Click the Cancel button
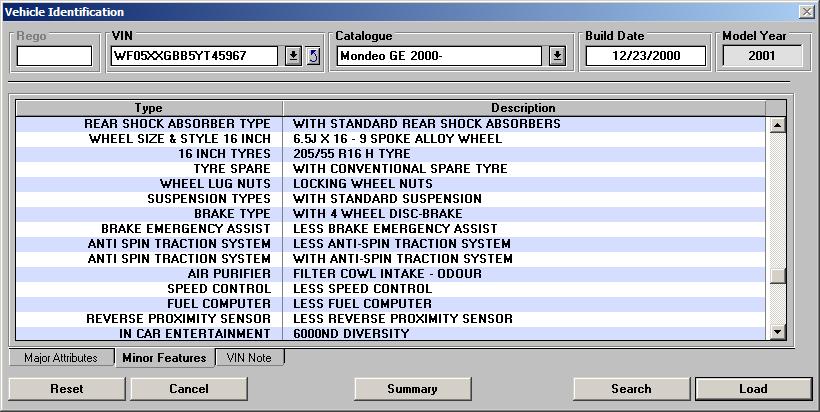Viewport: 820px width, 412px height. tap(189, 389)
